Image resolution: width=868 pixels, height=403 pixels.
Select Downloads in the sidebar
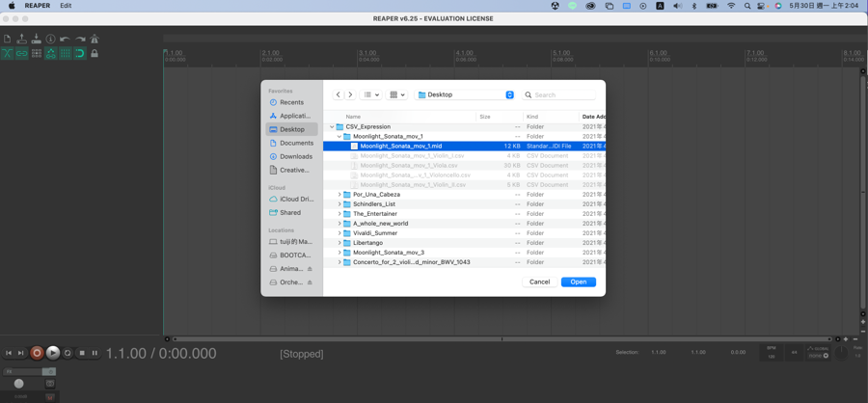tap(295, 156)
